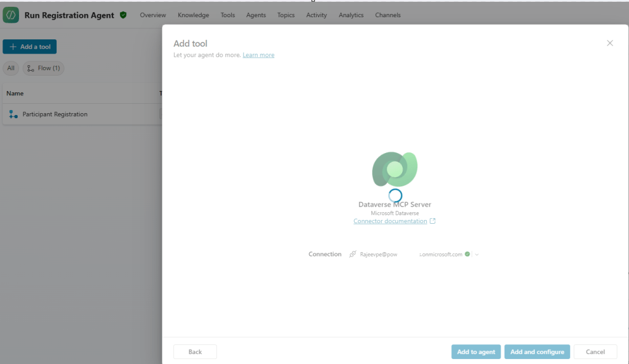Open the external link icon next to Connector documentation
Screen dimensions: 629x364
coord(432,221)
